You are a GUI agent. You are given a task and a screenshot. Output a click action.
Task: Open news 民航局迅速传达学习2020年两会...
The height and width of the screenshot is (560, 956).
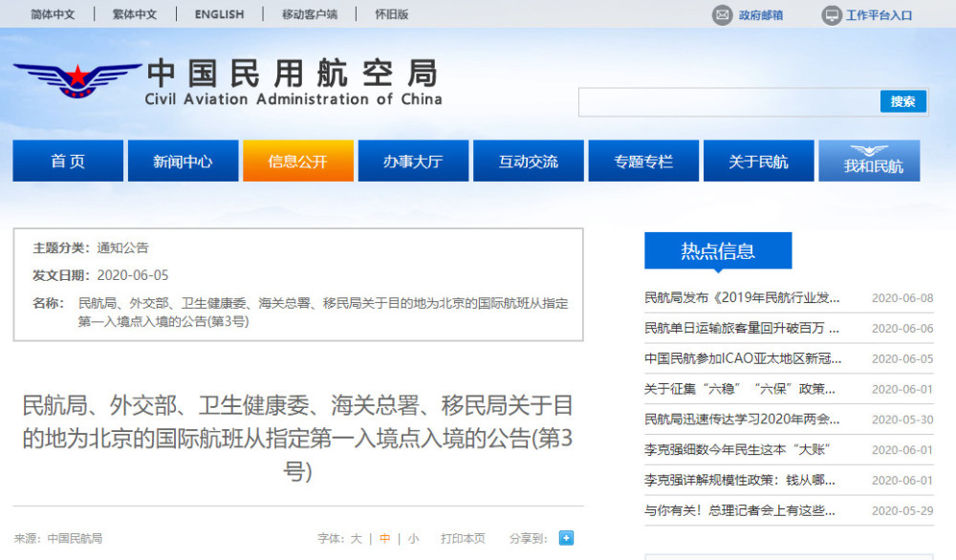tap(742, 420)
